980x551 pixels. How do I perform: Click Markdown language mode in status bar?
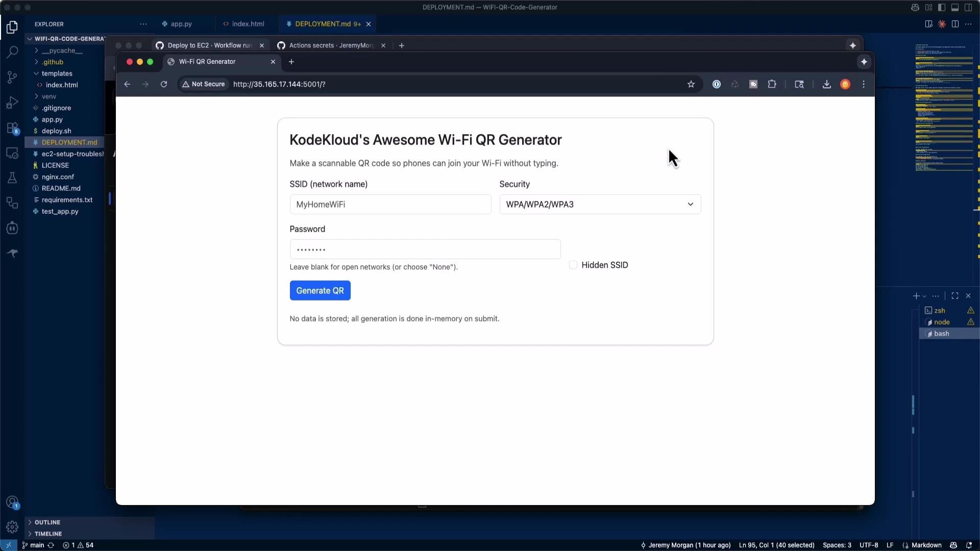coord(926,545)
